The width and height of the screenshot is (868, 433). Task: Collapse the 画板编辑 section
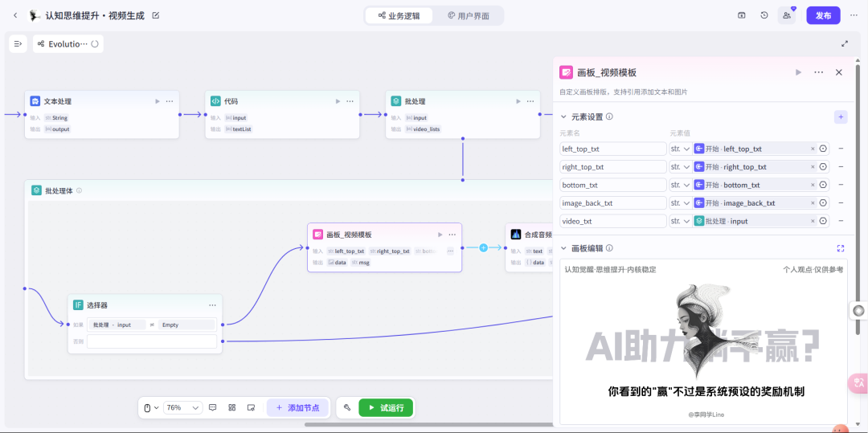564,247
